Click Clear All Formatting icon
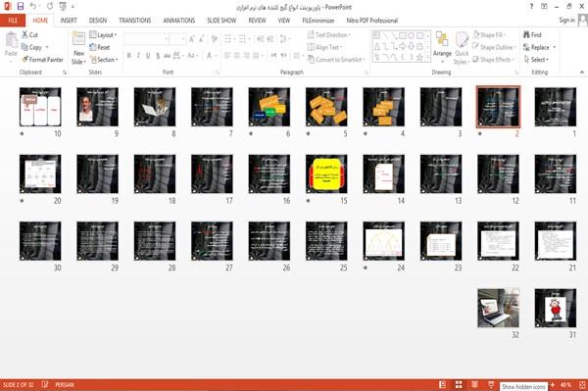 coord(215,38)
